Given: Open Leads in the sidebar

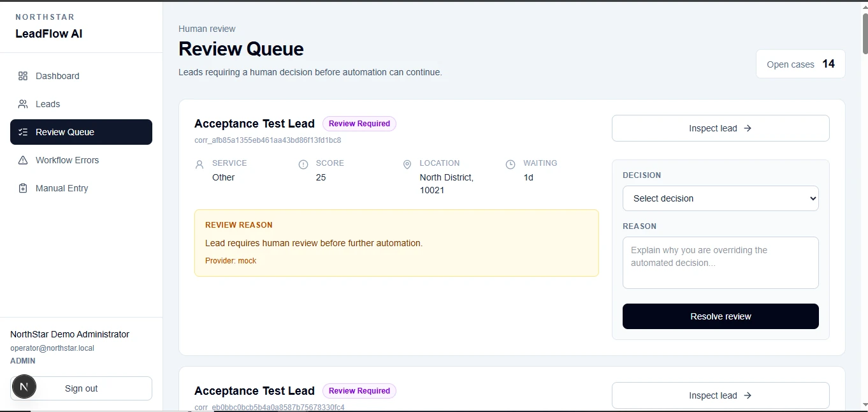Looking at the screenshot, I should pos(81,104).
